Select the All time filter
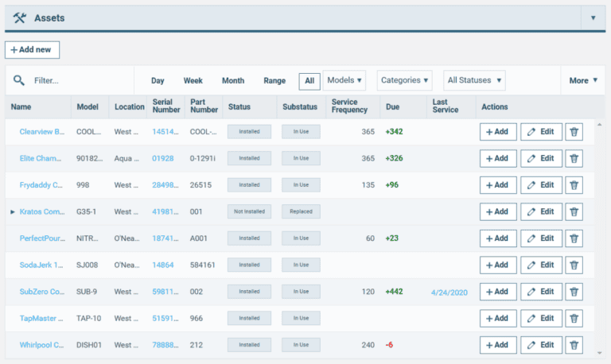 click(x=309, y=80)
